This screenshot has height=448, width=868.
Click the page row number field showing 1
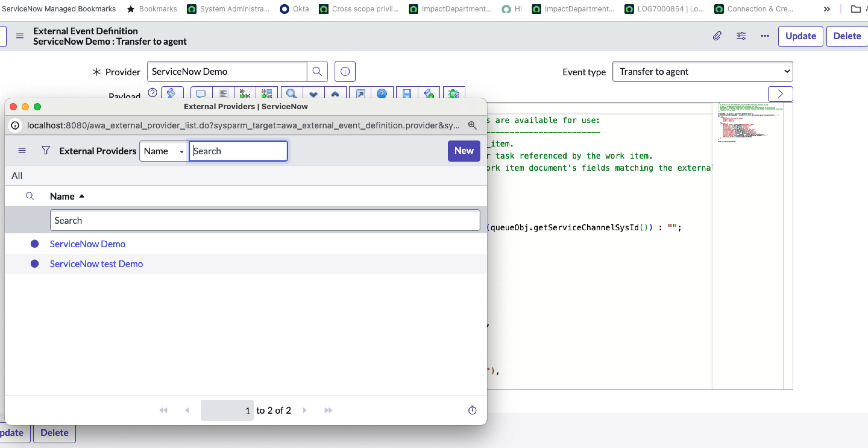click(227, 410)
